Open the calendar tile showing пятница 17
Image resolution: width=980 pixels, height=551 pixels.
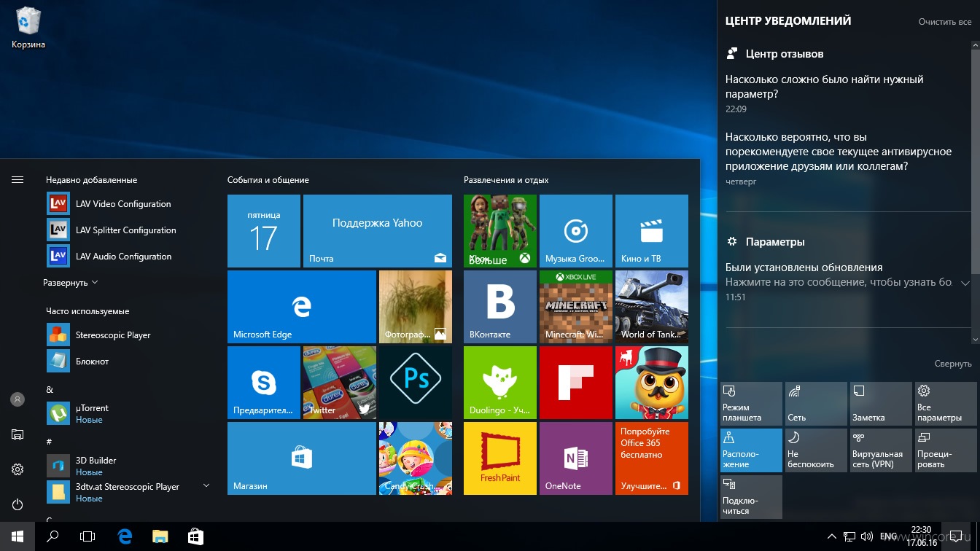point(264,231)
